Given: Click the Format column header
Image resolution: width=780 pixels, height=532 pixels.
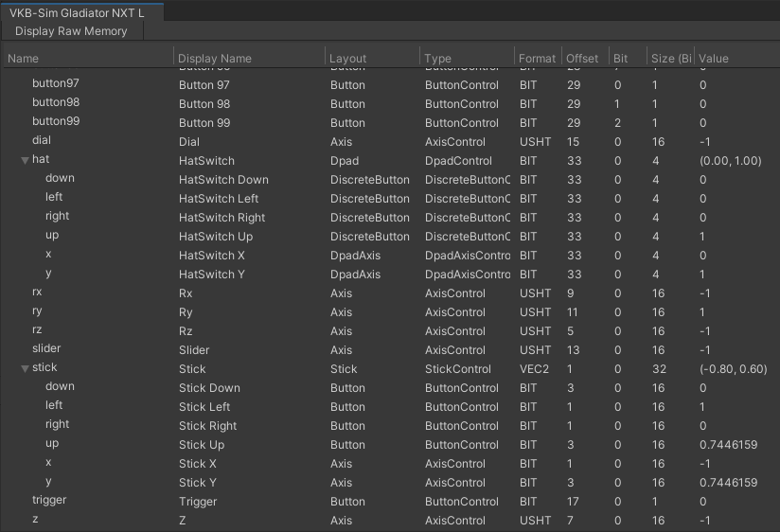Looking at the screenshot, I should 537,59.
